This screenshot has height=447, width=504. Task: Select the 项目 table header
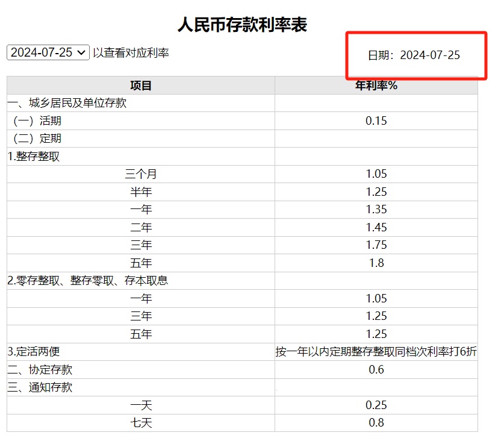click(140, 85)
